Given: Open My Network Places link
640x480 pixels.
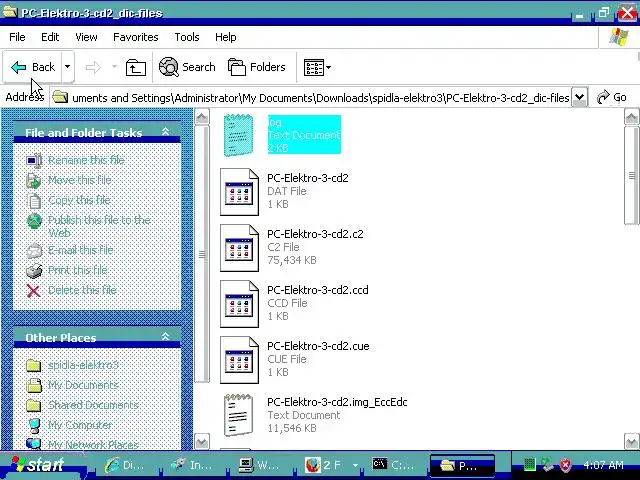Looking at the screenshot, I should [x=93, y=444].
